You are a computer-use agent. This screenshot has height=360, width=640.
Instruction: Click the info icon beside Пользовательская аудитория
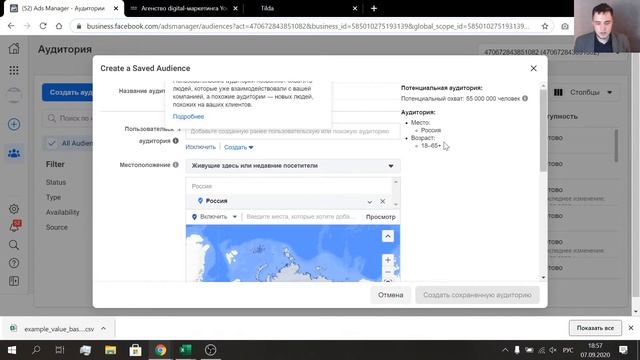[x=176, y=141]
